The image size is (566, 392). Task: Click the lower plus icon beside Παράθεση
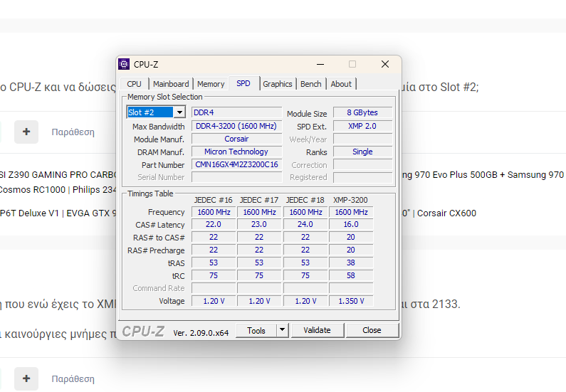click(26, 378)
